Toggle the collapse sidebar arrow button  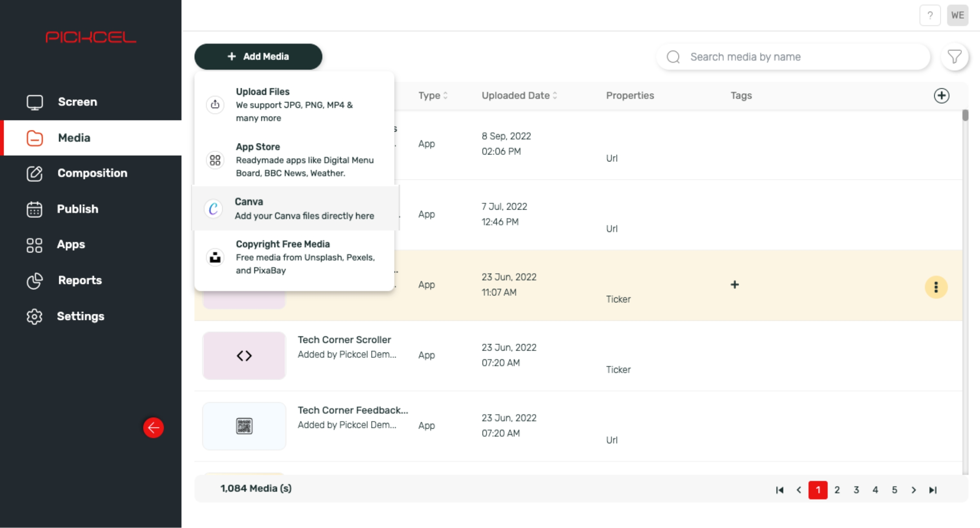(x=154, y=427)
